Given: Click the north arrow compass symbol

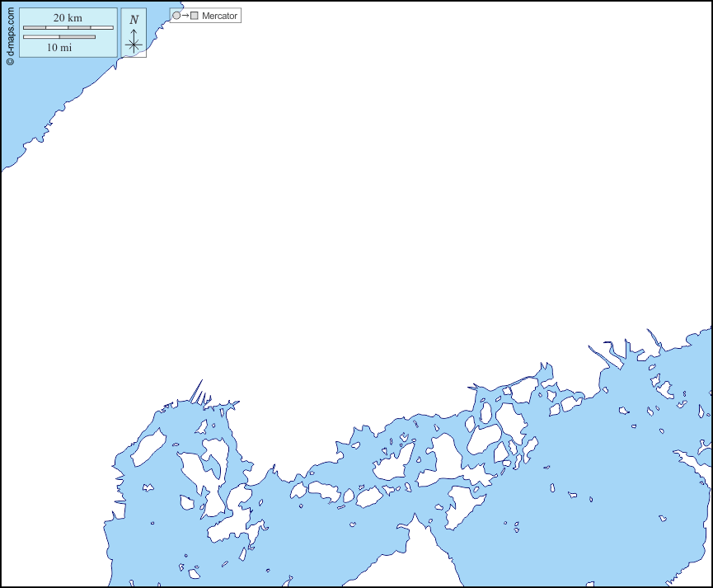Looking at the screenshot, I should (x=134, y=33).
